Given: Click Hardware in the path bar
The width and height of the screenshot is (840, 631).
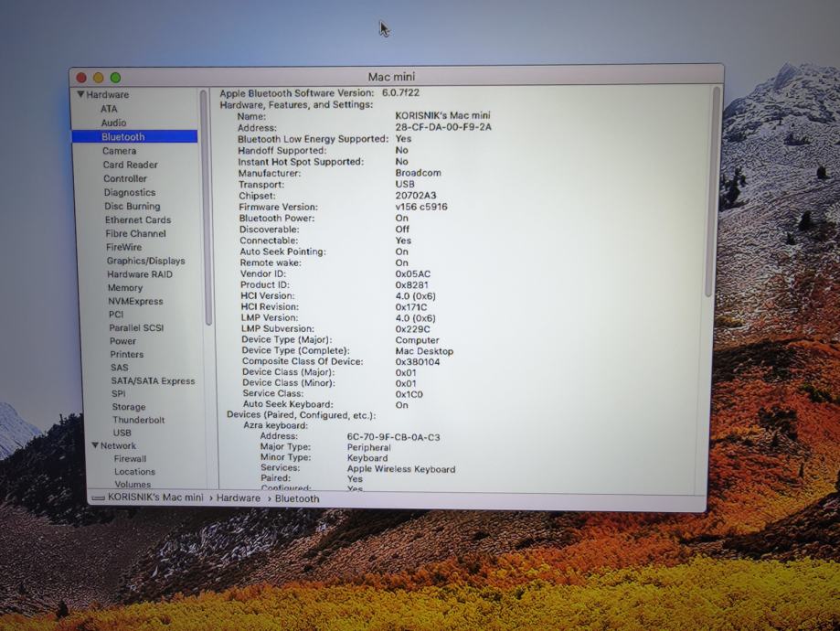Looking at the screenshot, I should [x=239, y=498].
